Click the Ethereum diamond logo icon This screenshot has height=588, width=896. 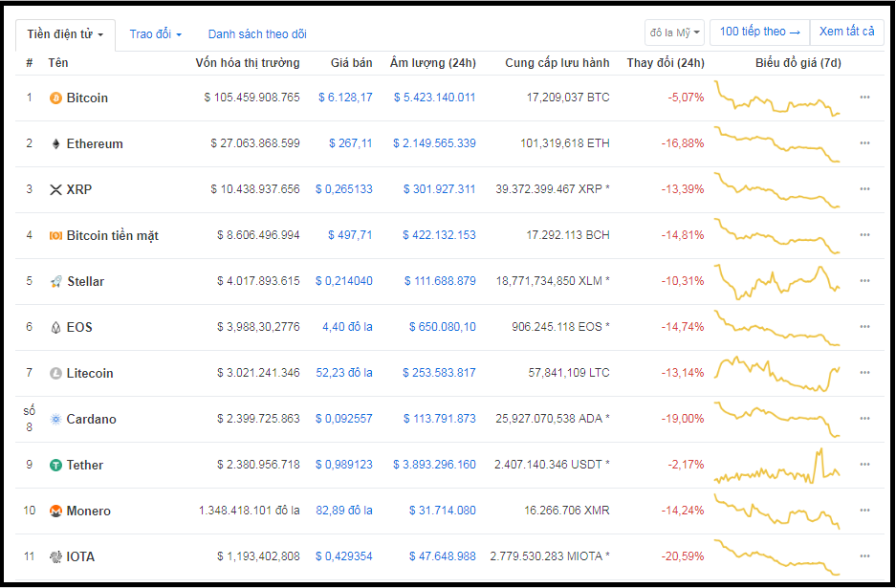tap(55, 144)
